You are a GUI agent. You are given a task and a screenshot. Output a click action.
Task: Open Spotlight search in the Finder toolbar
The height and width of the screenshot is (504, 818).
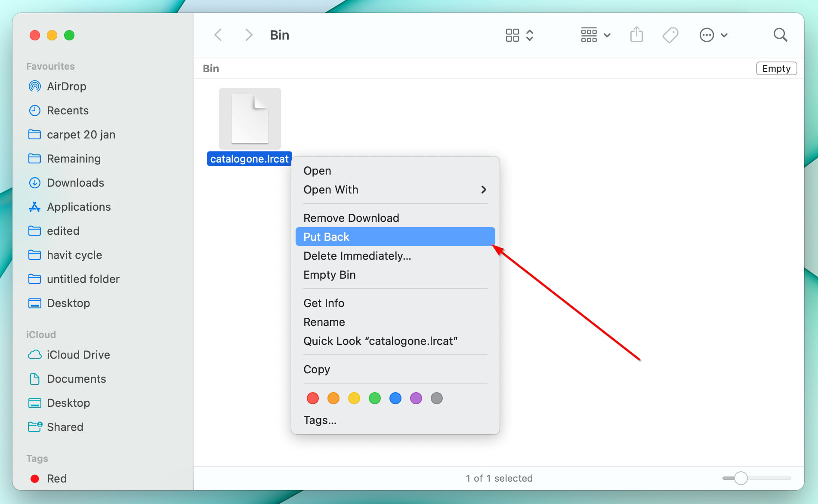(780, 35)
